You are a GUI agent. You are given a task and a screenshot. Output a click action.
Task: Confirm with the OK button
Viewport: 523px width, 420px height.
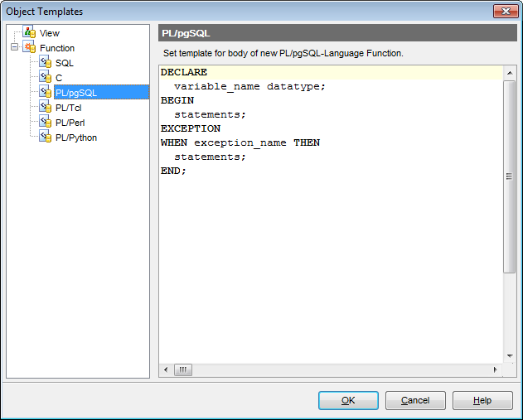(348, 400)
